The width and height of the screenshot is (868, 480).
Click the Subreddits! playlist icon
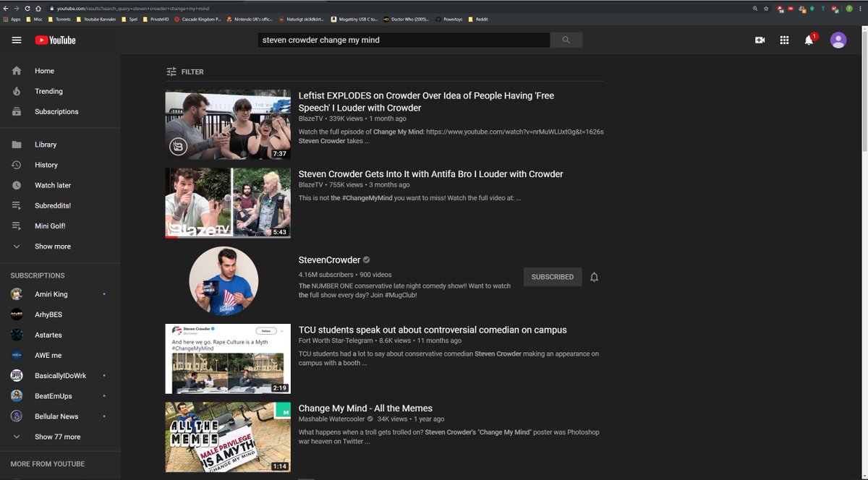[x=17, y=205]
